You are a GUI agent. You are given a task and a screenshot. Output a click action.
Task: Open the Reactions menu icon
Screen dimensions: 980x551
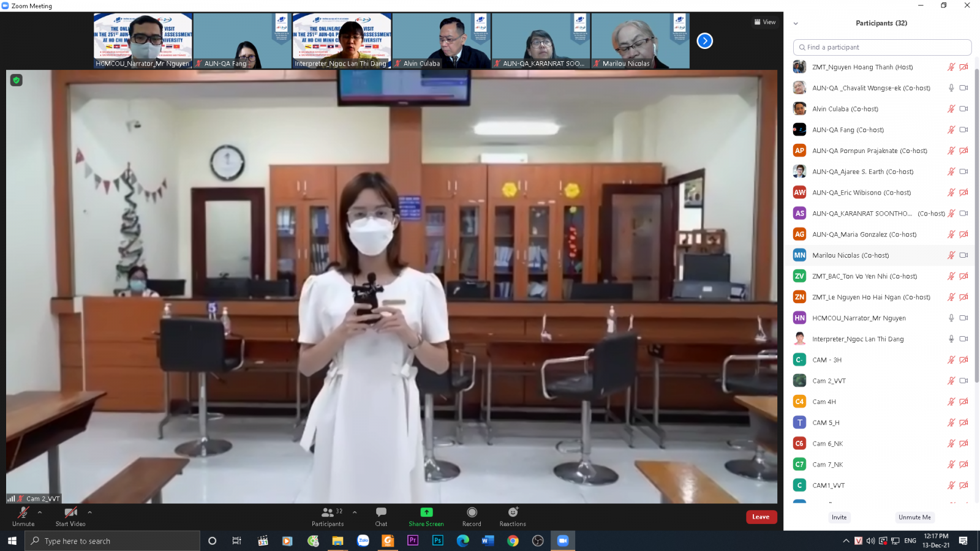513,512
